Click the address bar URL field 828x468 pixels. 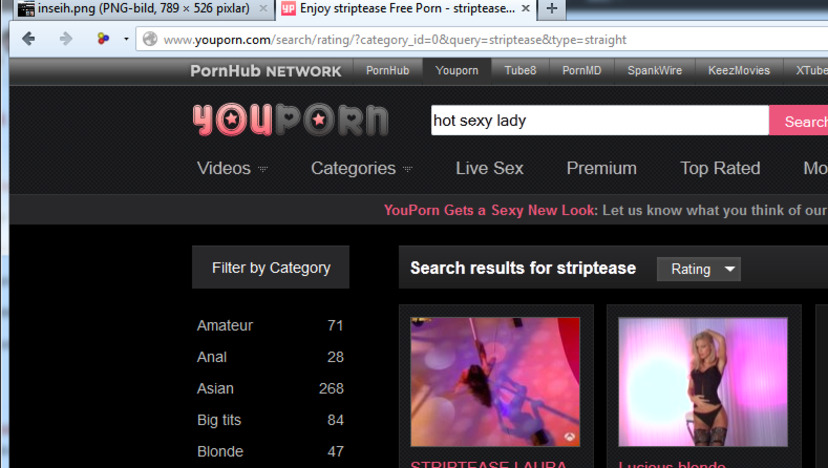[481, 40]
